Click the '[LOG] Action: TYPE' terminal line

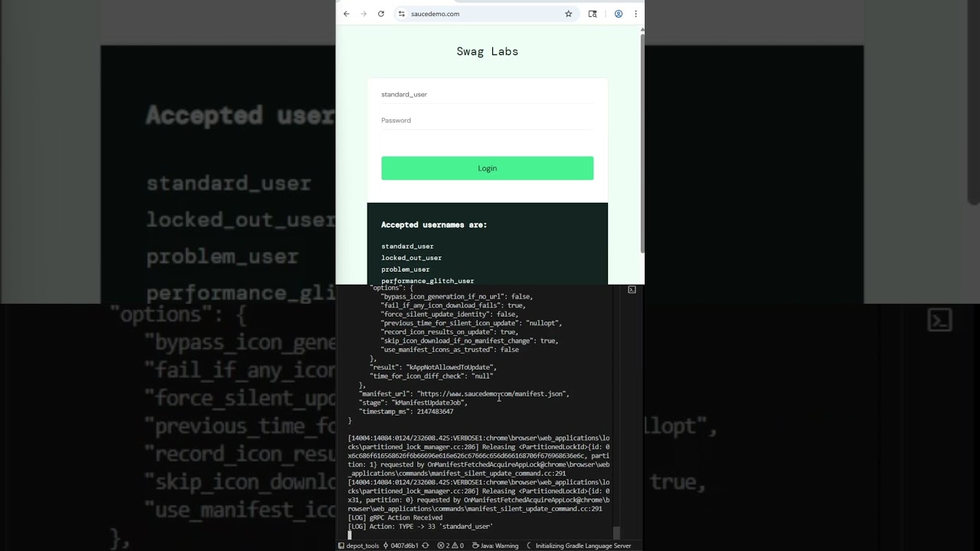[x=420, y=527]
